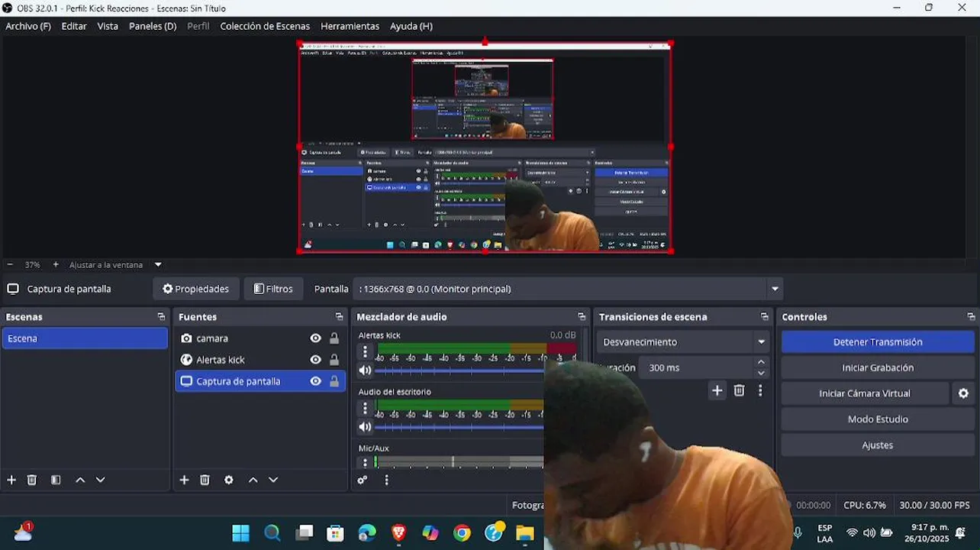Open source properties gear in Fuentes toolbar
Screen dimensions: 980x550
coord(228,480)
